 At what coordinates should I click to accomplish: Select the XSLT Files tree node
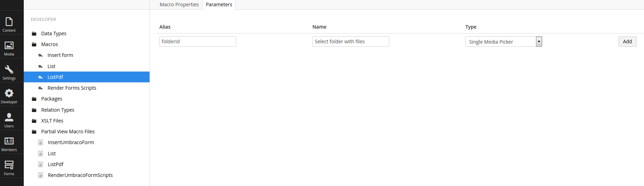coord(52,121)
